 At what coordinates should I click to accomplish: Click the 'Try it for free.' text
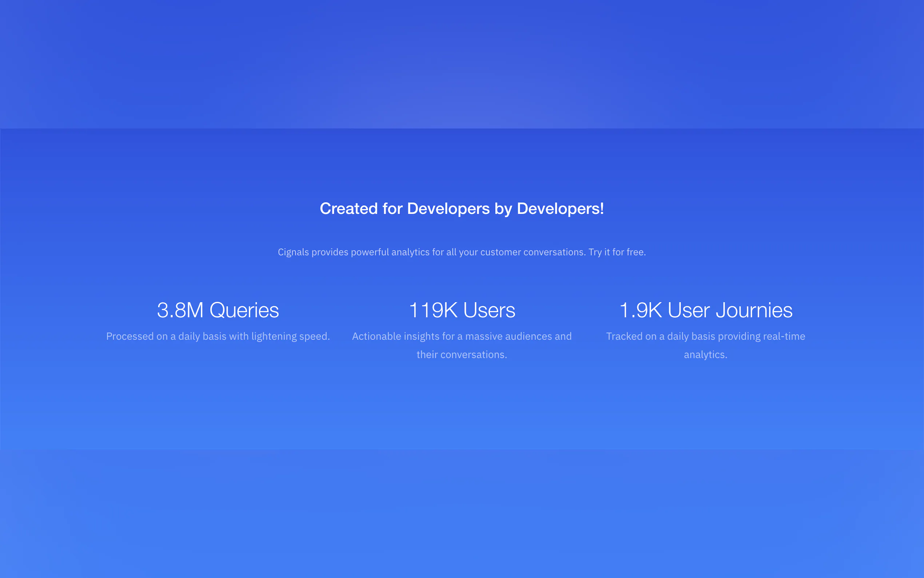point(617,252)
